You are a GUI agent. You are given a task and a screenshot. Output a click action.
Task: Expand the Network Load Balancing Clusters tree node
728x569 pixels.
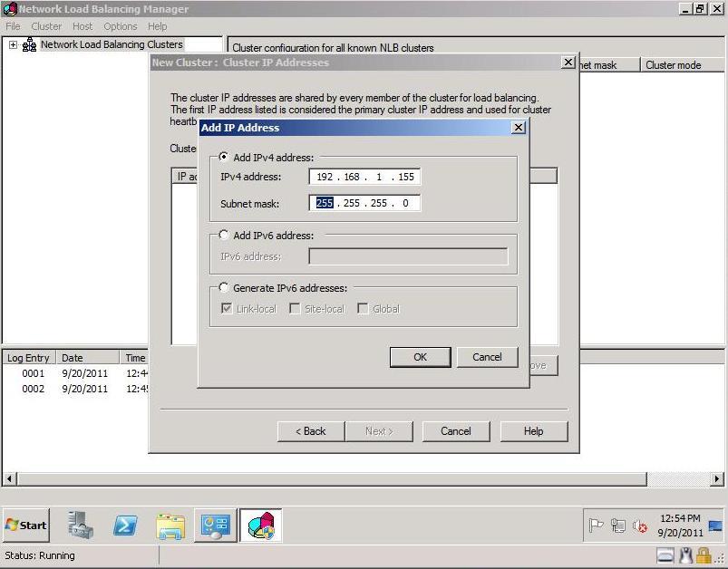coord(13,45)
